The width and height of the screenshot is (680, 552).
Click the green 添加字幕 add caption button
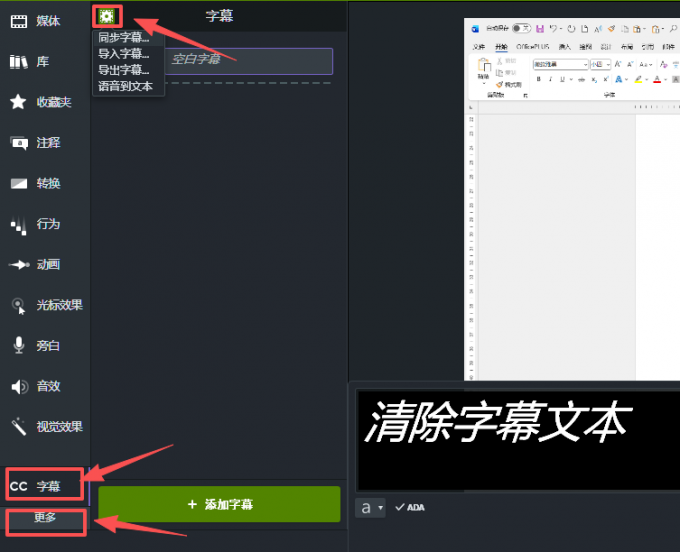(219, 504)
